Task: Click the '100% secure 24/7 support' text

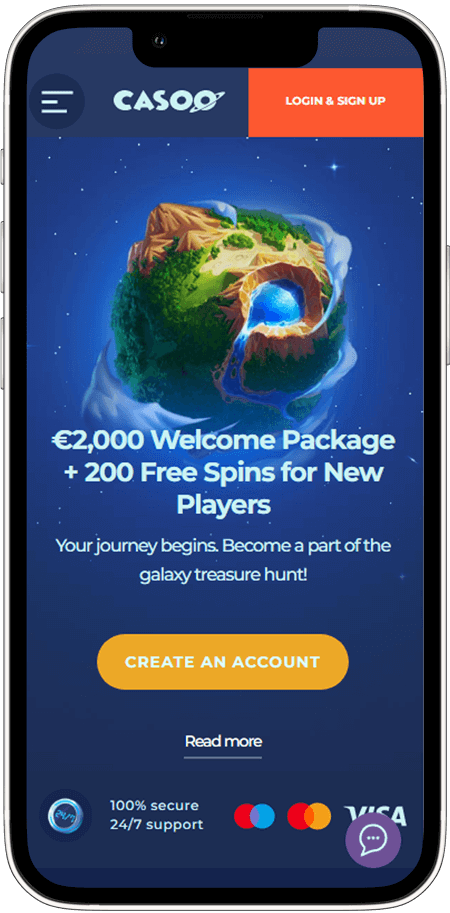Action: 157,815
